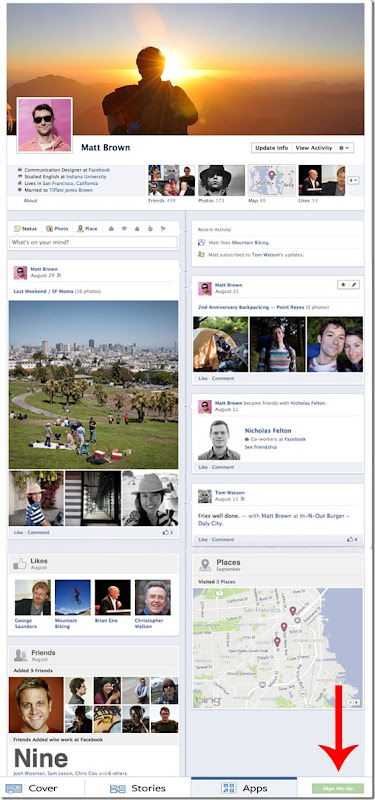Image resolution: width=375 pixels, height=800 pixels.
Task: Like Tom Watson's Fries well done post
Action: (x=203, y=539)
